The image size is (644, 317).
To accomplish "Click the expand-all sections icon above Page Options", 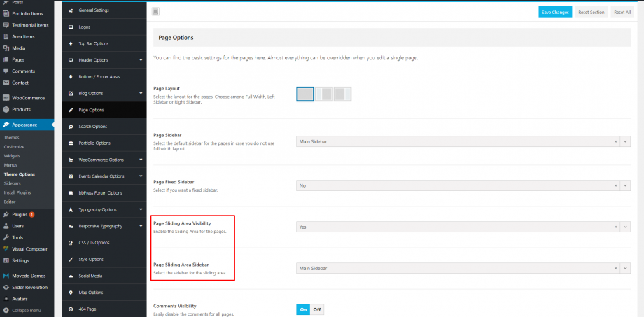I will [x=155, y=11].
